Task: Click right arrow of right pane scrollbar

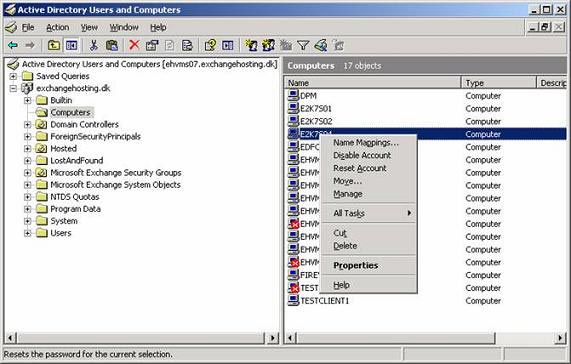Action: 560,338
